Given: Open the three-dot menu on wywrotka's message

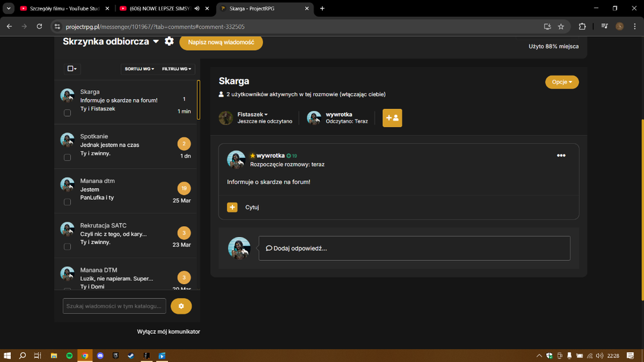Looking at the screenshot, I should [x=561, y=155].
